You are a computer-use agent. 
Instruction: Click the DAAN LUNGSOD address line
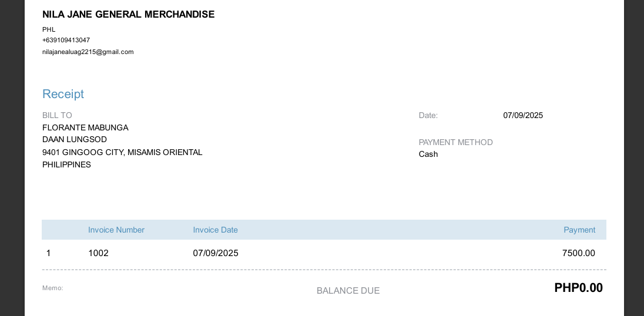click(75, 139)
